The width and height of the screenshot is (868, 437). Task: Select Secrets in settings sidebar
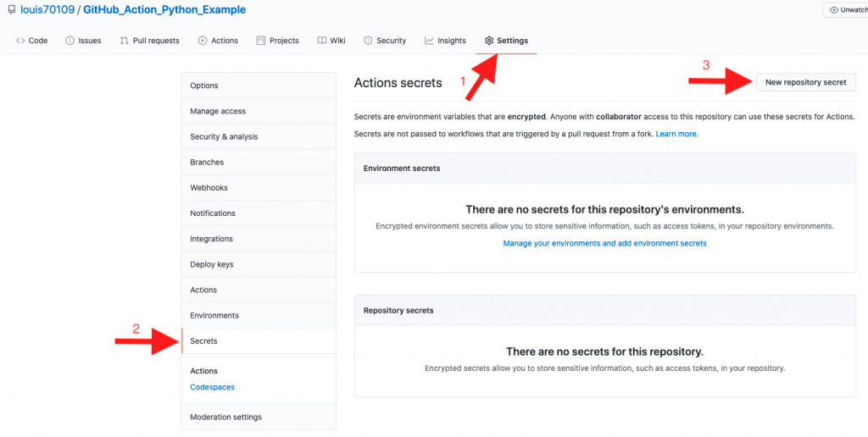pyautogui.click(x=259, y=340)
